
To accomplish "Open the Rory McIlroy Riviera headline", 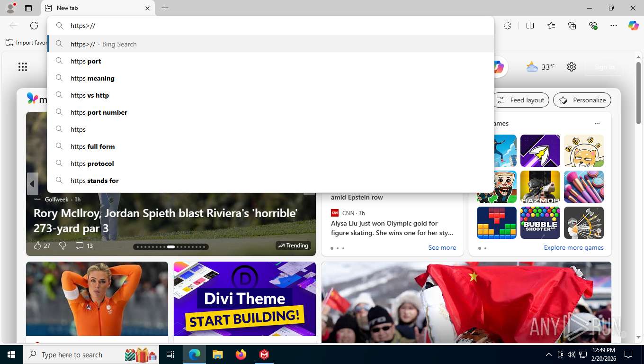I will [x=166, y=220].
